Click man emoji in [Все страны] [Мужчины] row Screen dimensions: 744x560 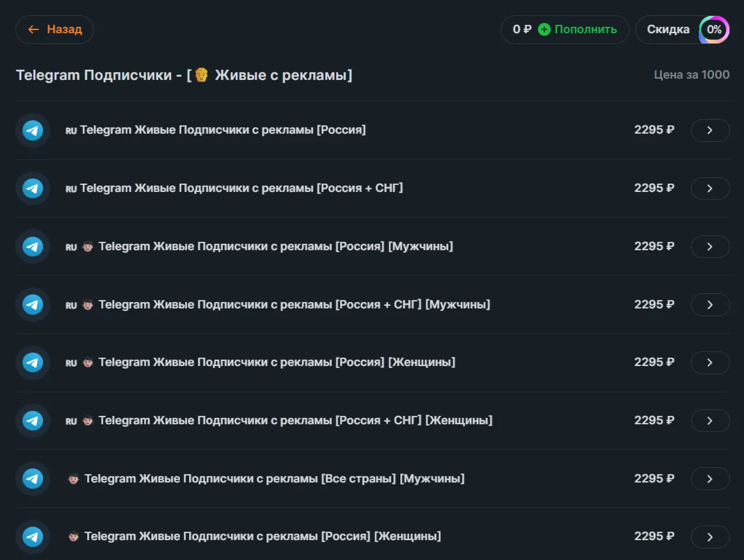(73, 479)
